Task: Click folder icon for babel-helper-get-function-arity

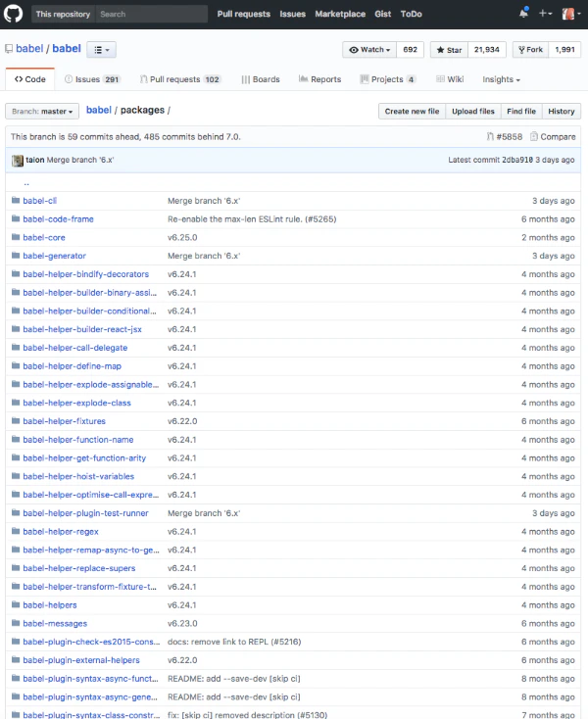Action: pos(16,457)
